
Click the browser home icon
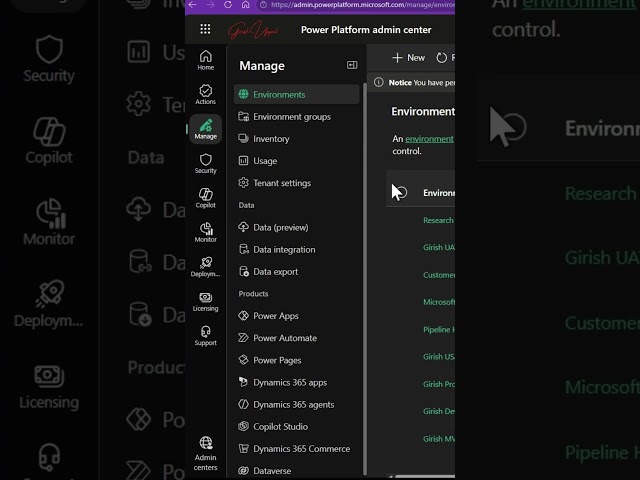[245, 5]
